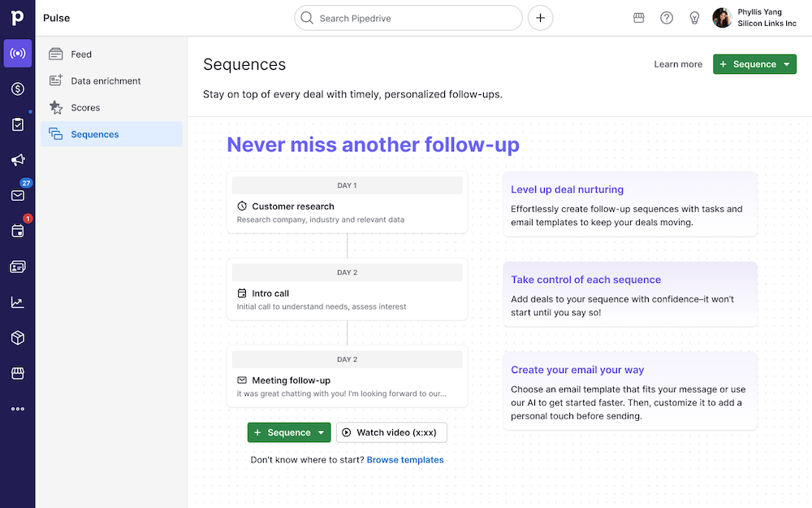
Task: Open the Activities calendar icon with red badge
Action: [x=18, y=231]
